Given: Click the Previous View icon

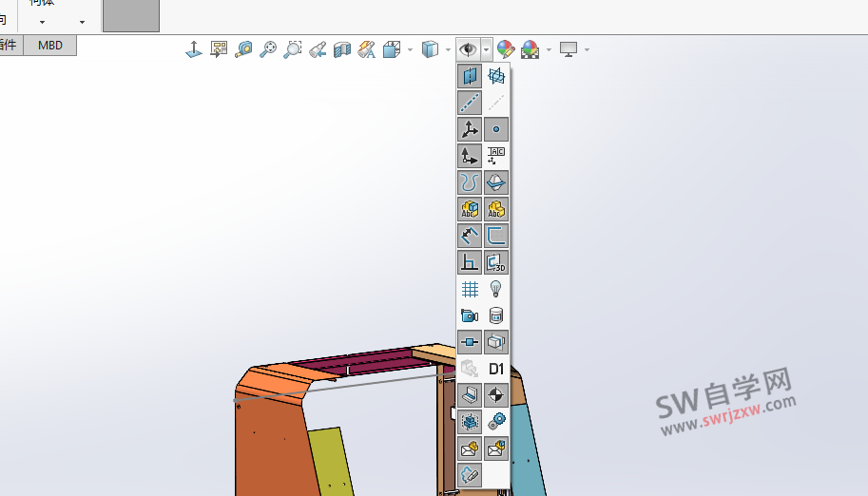Looking at the screenshot, I should click(318, 49).
